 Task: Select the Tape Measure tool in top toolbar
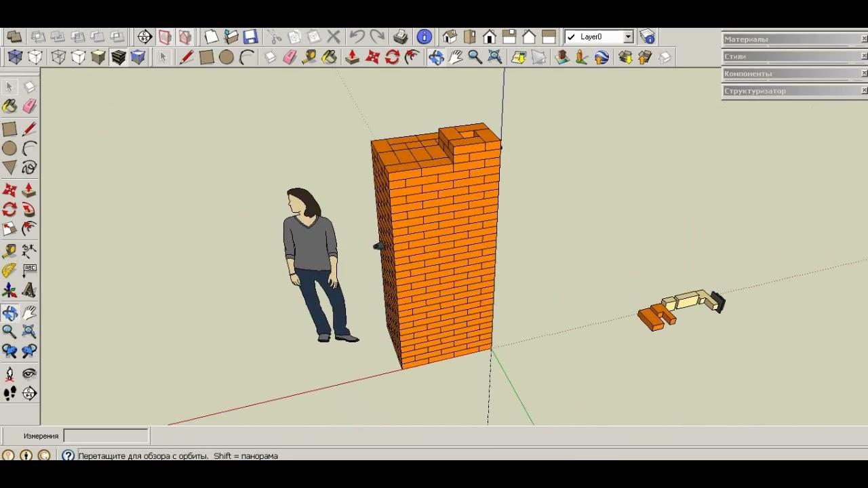pos(309,58)
